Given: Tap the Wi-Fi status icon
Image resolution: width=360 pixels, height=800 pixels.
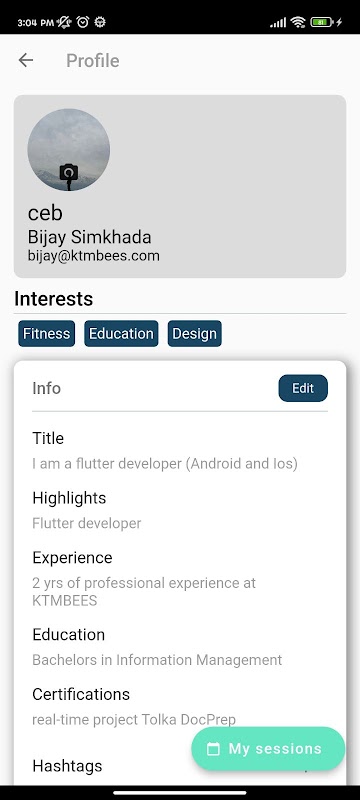Looking at the screenshot, I should click(298, 22).
